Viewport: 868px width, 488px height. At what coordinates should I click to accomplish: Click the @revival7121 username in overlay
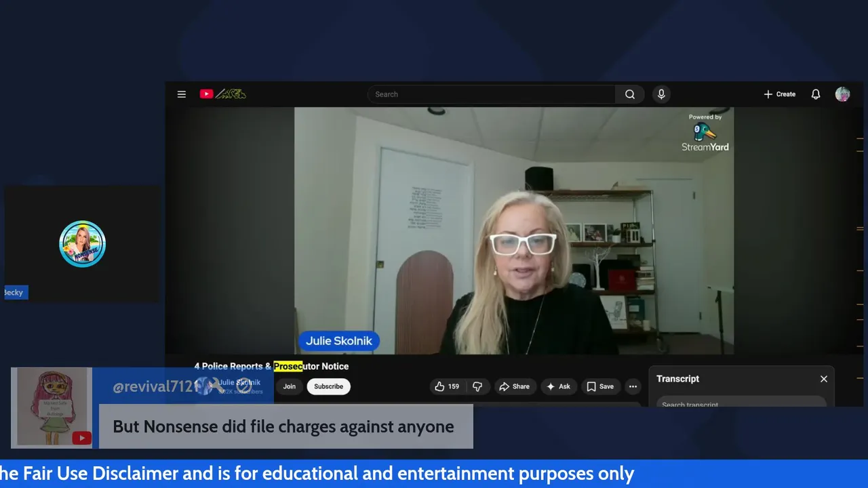[x=157, y=387]
